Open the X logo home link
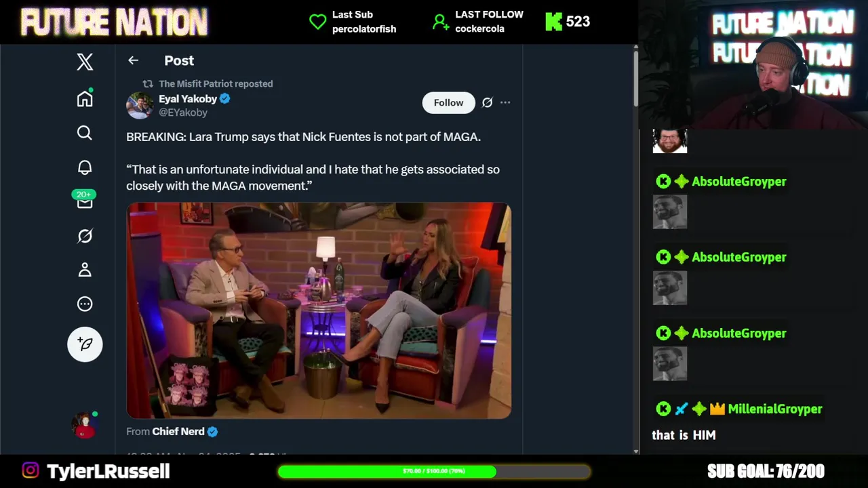Viewport: 868px width, 488px height. pos(85,62)
